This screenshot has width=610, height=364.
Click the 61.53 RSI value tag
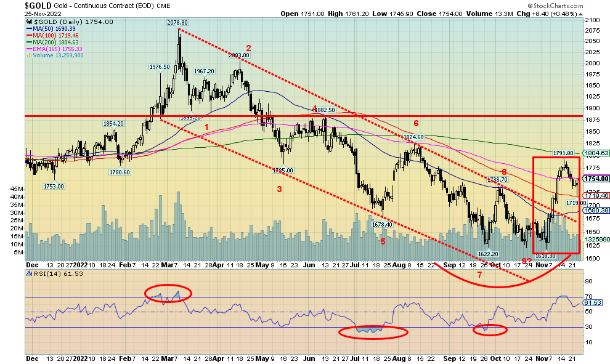(595, 303)
